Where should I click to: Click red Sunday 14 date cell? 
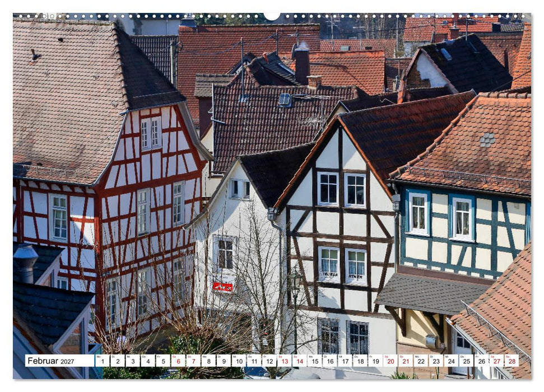[x=300, y=361]
